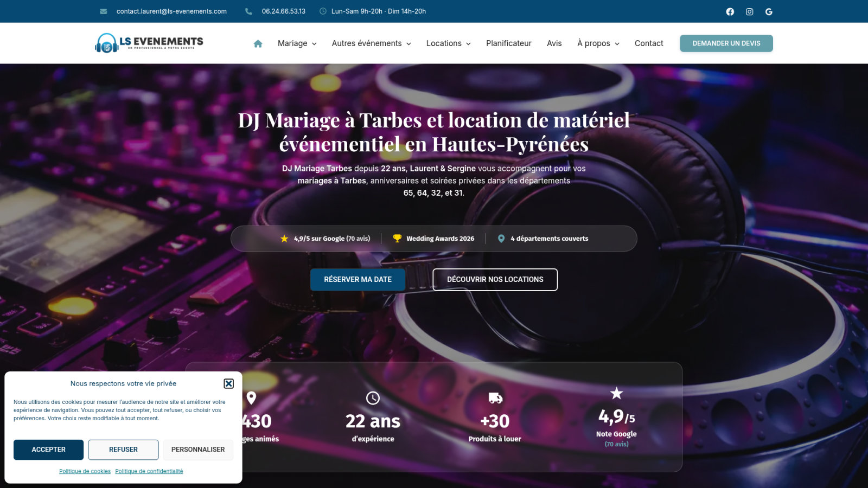Click the phone handset icon

[248, 11]
